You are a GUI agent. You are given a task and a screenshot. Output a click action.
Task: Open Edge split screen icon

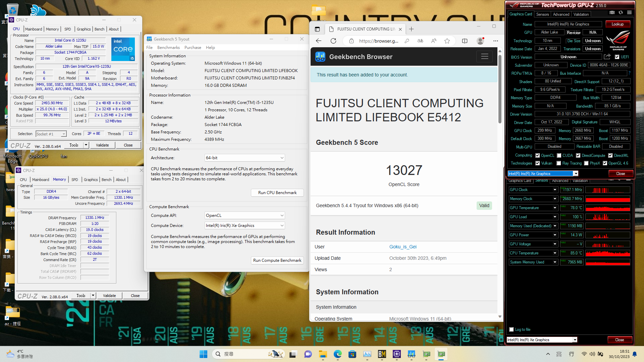point(465,41)
